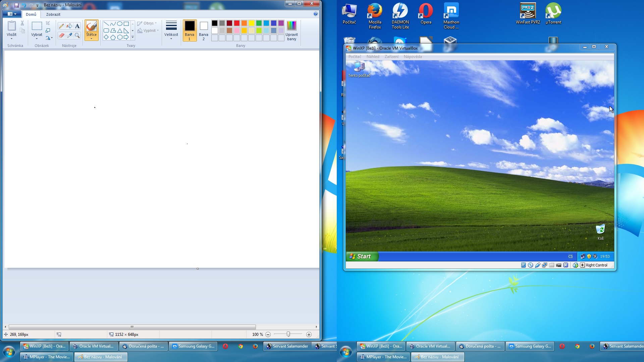Expand the shapes gallery with the More arrow
Image resolution: width=644 pixels, height=362 pixels.
pos(132,37)
